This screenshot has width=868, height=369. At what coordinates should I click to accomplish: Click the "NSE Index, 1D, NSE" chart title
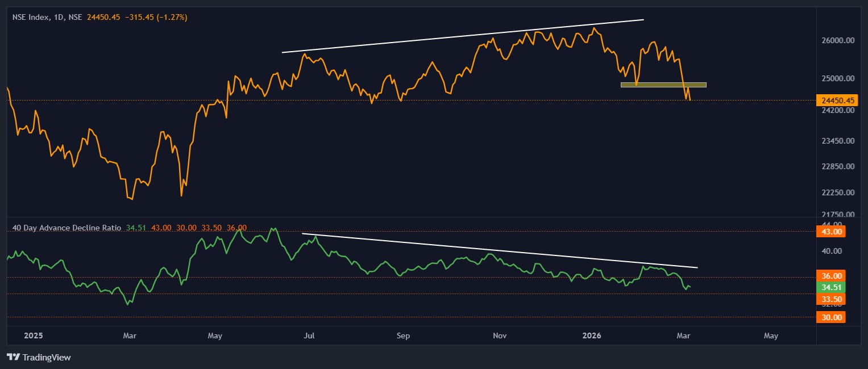[x=48, y=18]
